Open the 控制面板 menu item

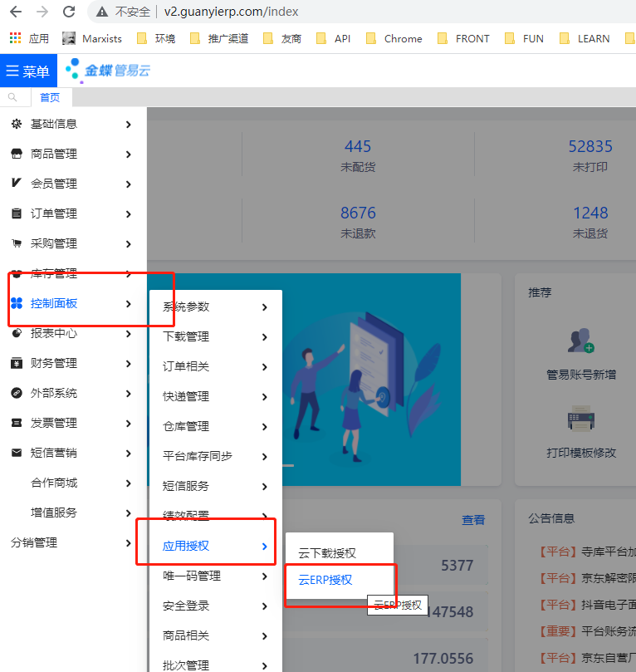(73, 303)
